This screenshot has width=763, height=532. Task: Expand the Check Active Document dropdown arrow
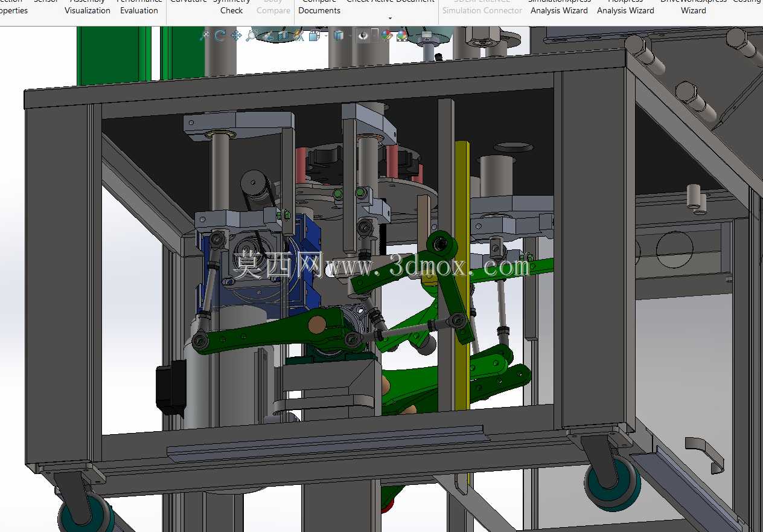point(390,18)
